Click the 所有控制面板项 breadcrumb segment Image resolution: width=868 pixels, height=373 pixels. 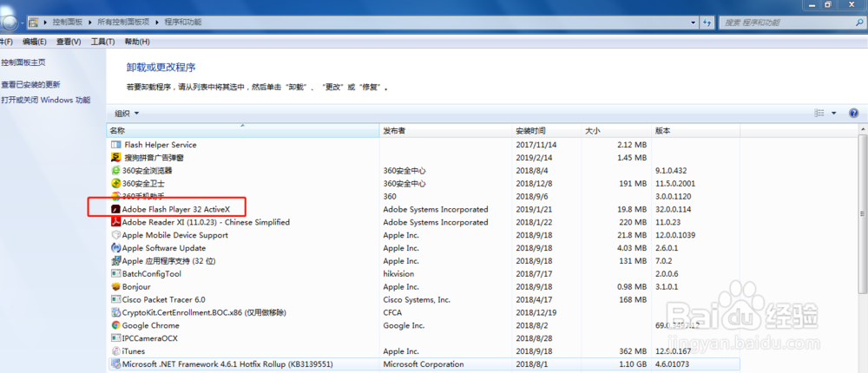(x=123, y=23)
